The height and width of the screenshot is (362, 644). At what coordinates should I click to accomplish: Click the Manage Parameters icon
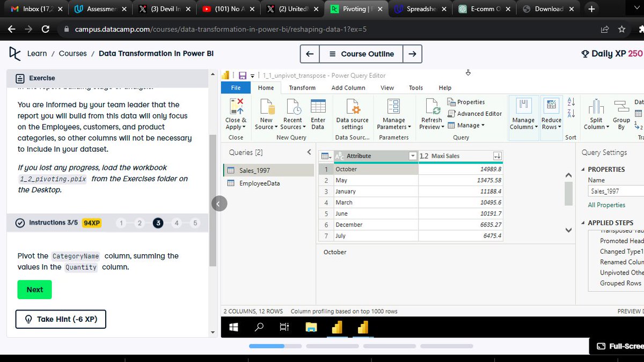[x=393, y=107]
